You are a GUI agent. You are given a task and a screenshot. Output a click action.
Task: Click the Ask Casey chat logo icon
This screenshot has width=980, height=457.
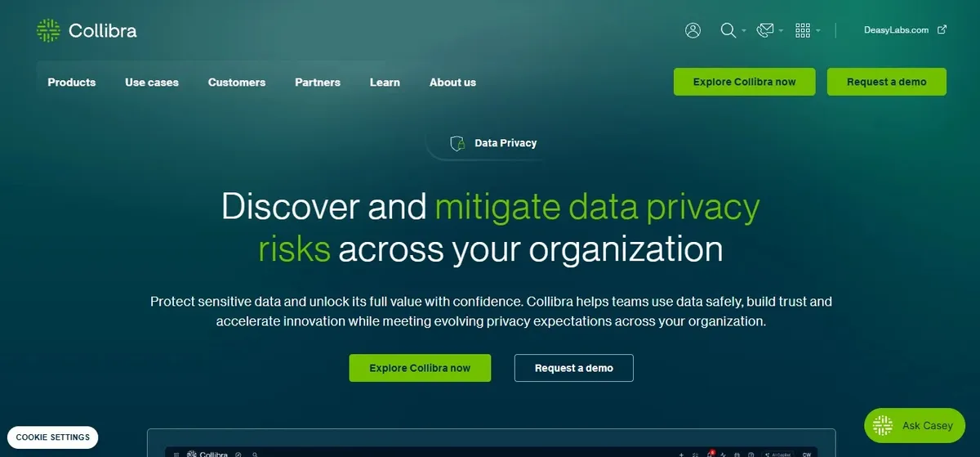(x=882, y=426)
